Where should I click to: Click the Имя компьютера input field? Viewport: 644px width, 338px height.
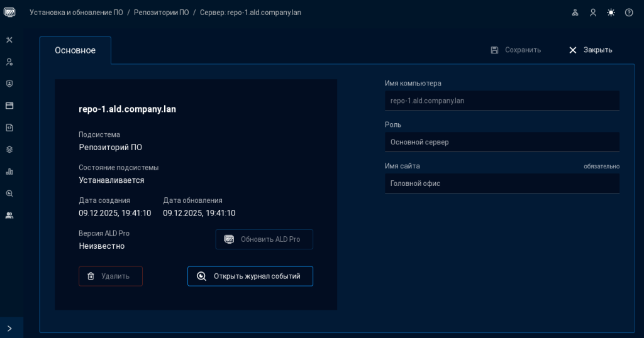pyautogui.click(x=502, y=101)
